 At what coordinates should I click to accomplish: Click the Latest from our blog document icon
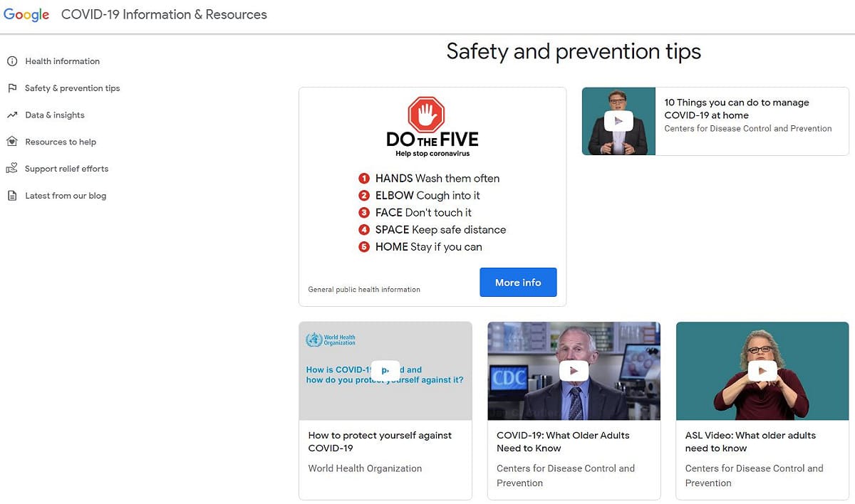click(12, 196)
